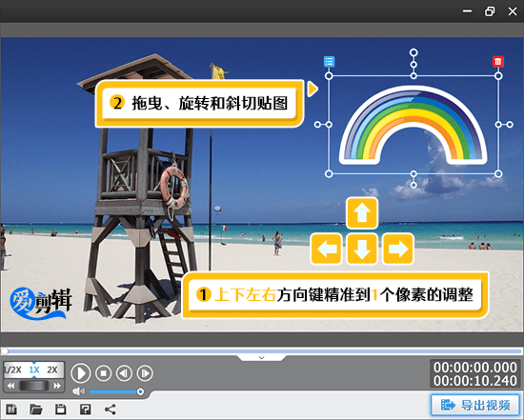Click the fast-forward double arrow
This screenshot has width=524, height=420.
(57, 386)
